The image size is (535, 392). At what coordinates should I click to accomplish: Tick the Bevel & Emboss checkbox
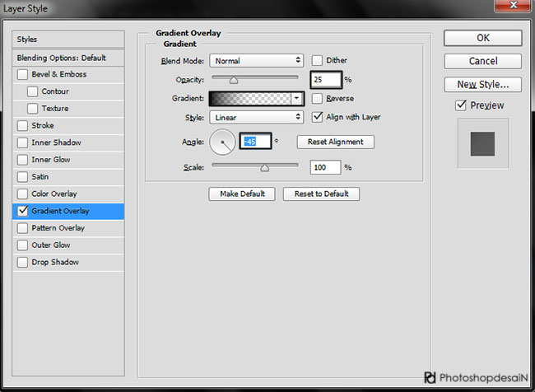pos(22,74)
